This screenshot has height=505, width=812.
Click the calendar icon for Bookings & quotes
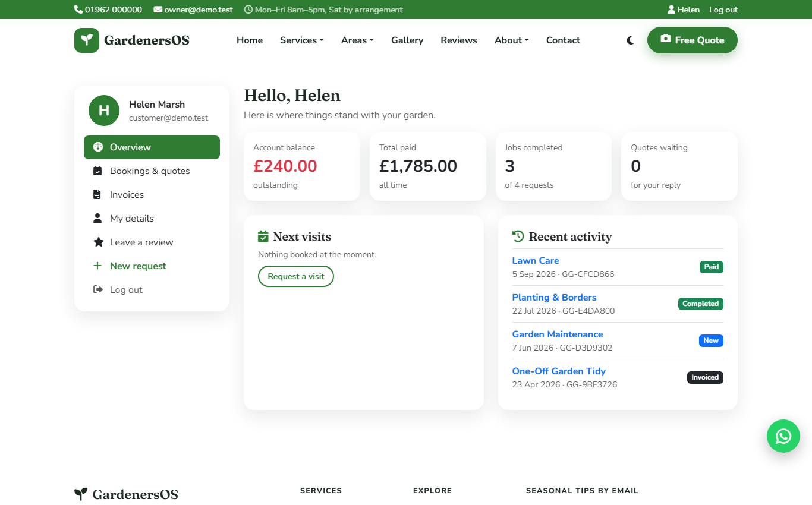pos(97,171)
